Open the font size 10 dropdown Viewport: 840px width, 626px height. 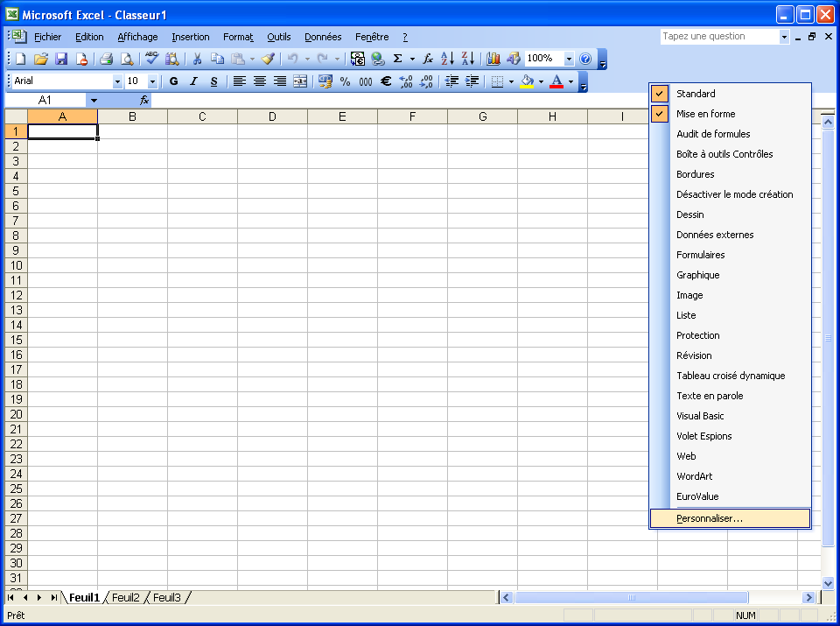[x=152, y=81]
